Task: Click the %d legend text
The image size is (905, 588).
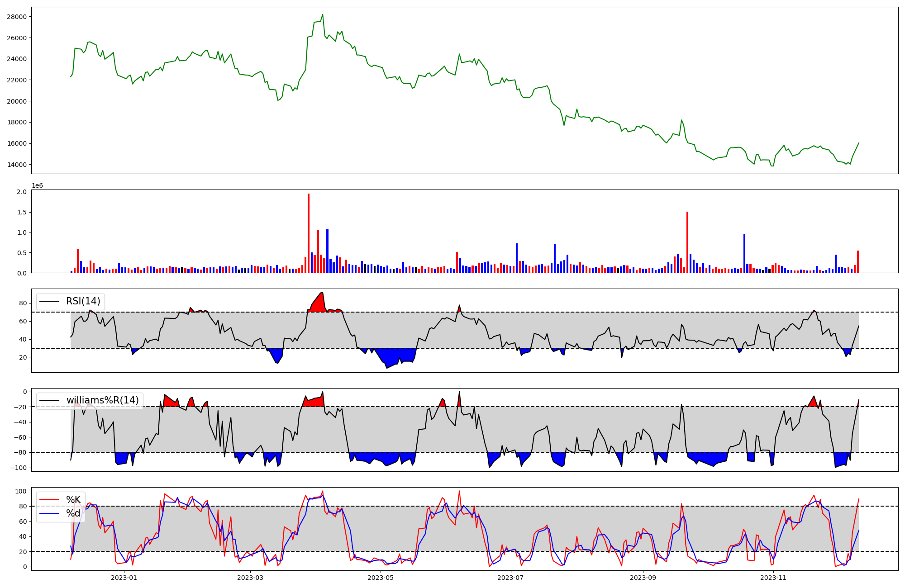Action: [73, 513]
